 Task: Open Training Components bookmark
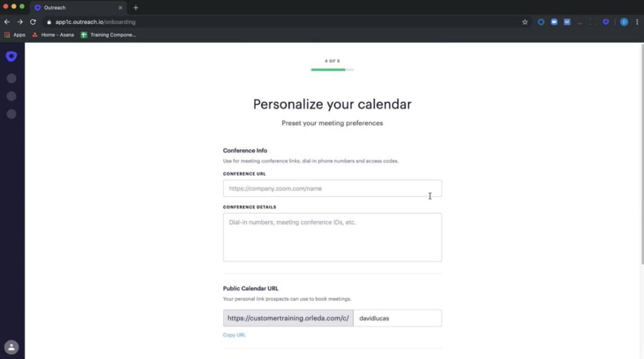click(108, 35)
